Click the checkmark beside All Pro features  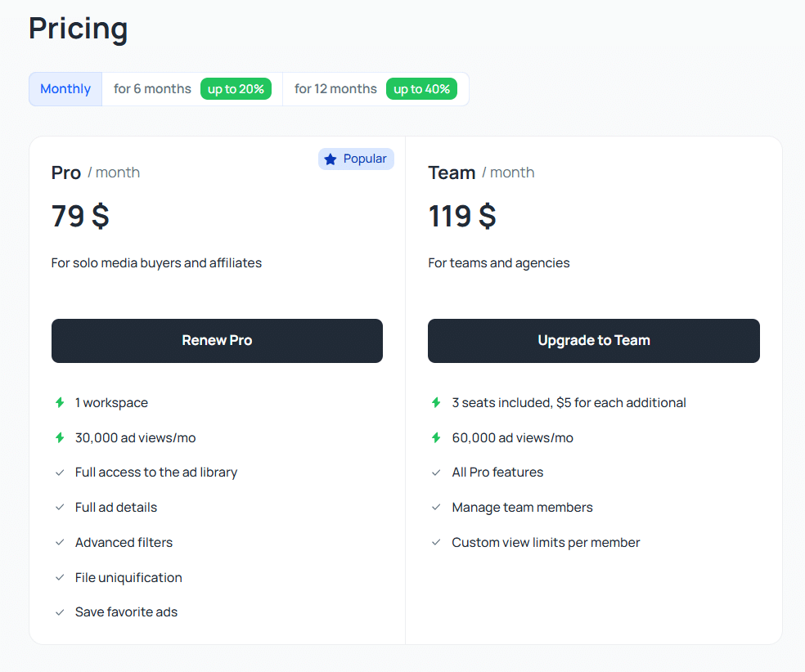pos(436,473)
